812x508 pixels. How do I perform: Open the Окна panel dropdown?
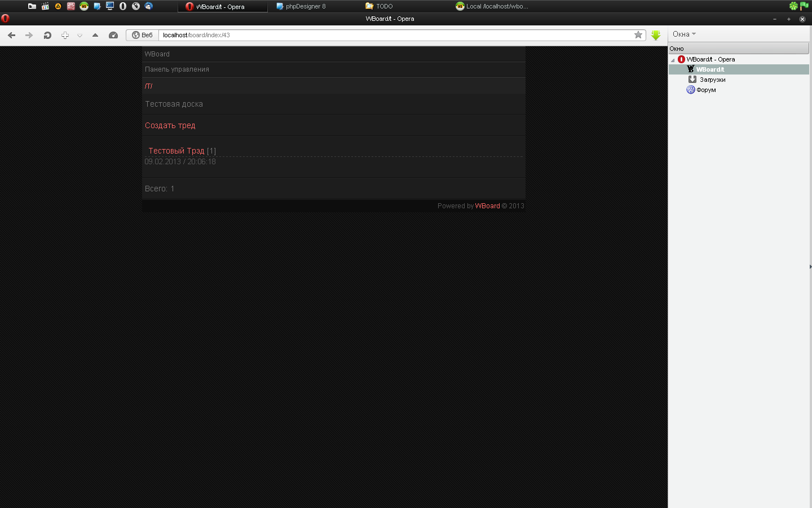pos(684,34)
